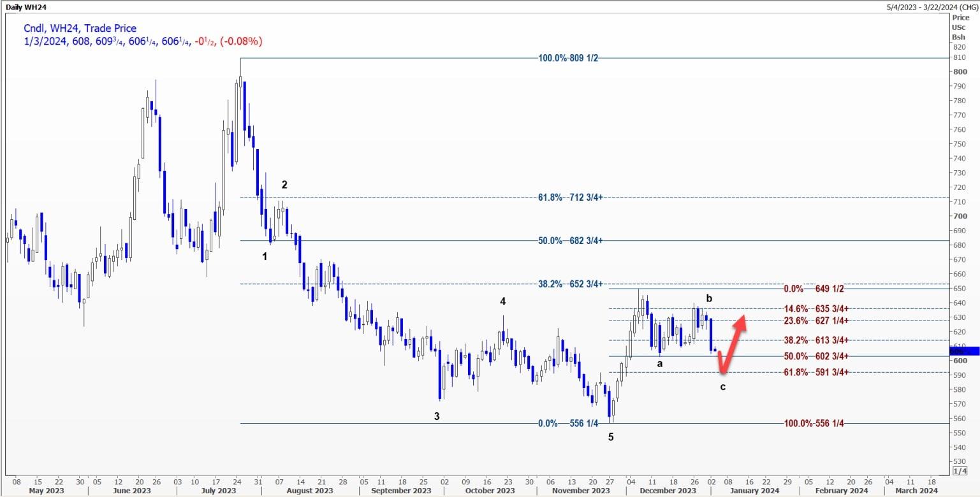
Task: Click "February 2024" on the time axis
Action: (x=841, y=491)
